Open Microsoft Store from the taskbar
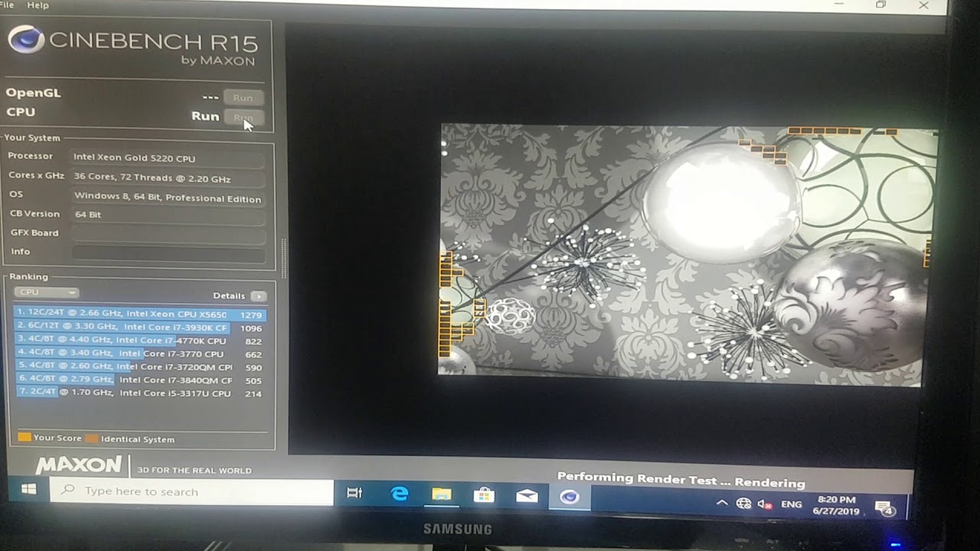Image resolution: width=980 pixels, height=551 pixels. coord(484,495)
